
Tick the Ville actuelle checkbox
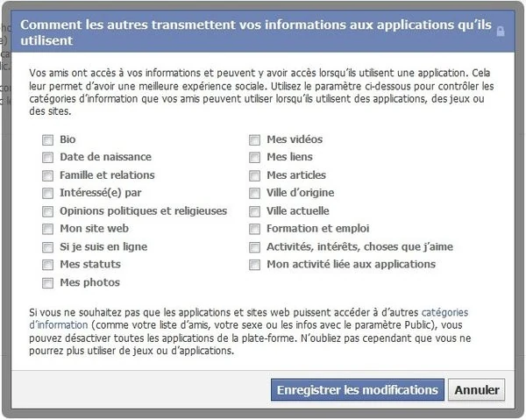[254, 211]
